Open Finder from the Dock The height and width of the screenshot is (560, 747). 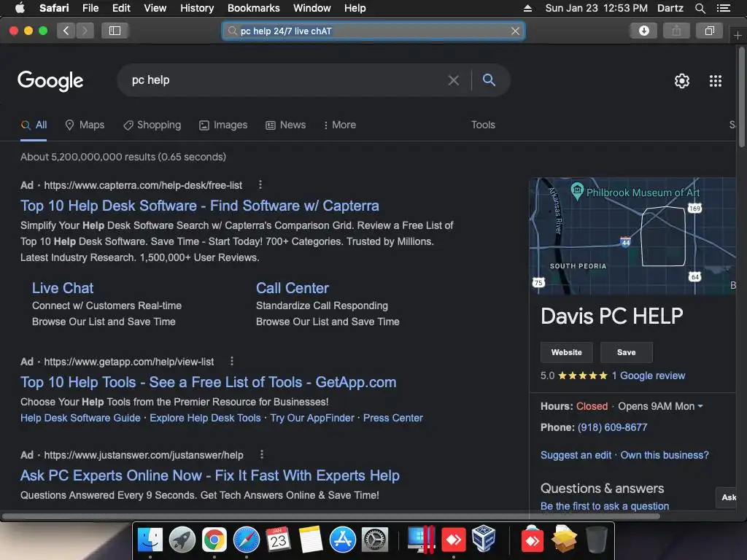click(150, 540)
